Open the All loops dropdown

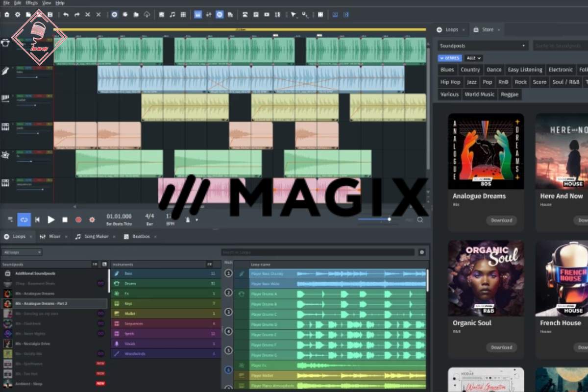click(22, 252)
